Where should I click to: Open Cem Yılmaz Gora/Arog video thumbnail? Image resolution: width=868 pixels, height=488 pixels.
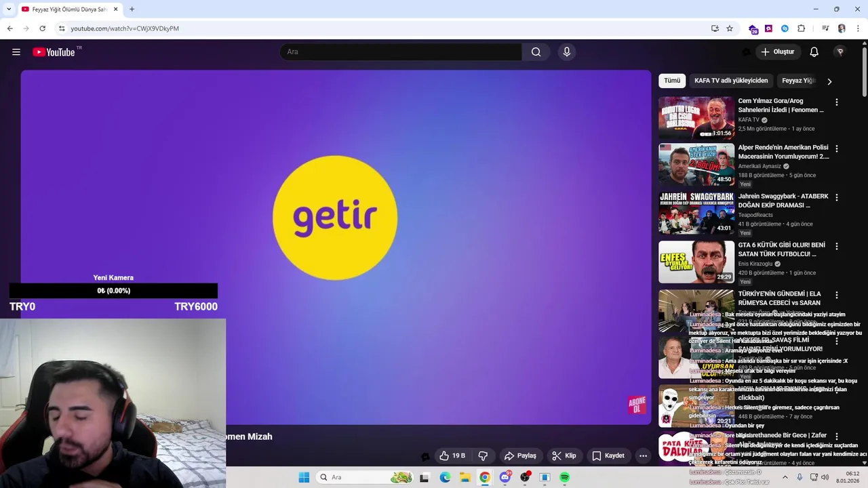[x=696, y=118]
